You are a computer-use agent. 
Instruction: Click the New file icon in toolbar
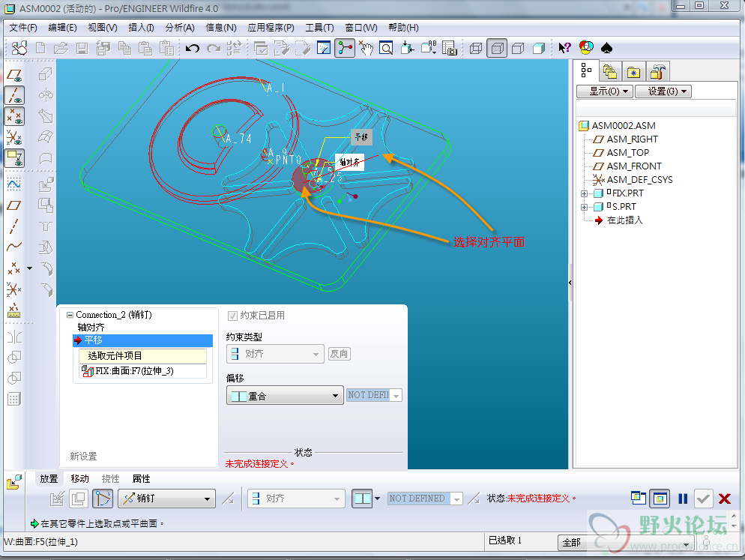41,48
